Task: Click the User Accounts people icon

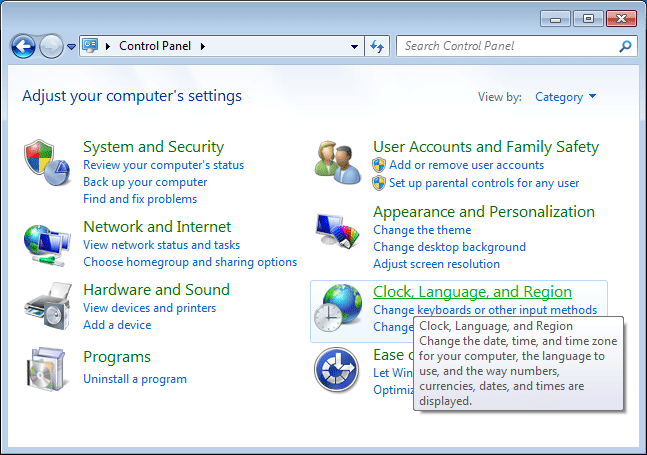Action: 337,160
